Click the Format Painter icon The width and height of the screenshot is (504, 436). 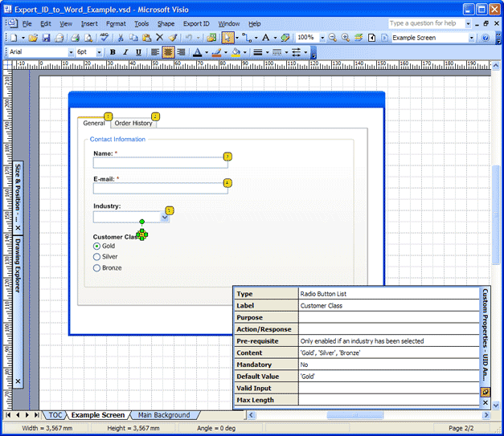pos(173,38)
